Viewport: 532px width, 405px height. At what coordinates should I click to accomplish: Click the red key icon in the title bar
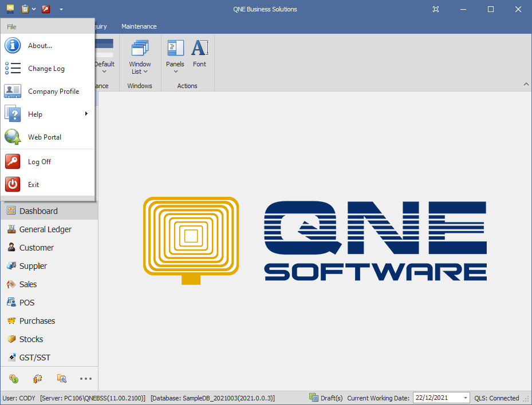point(46,9)
